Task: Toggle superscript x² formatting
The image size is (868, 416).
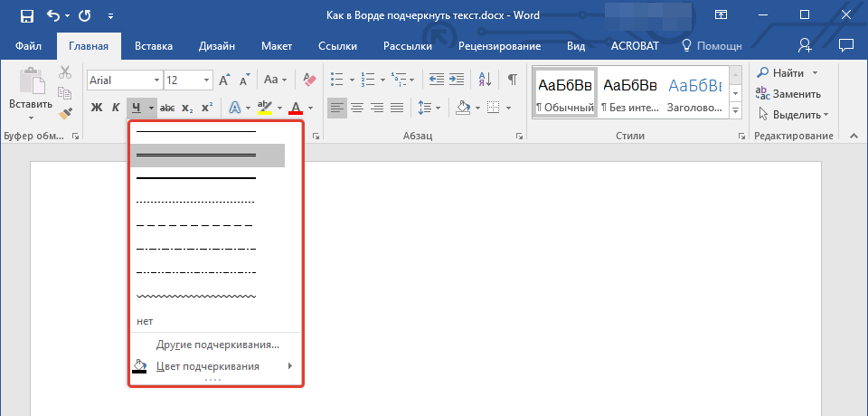Action: [x=206, y=109]
